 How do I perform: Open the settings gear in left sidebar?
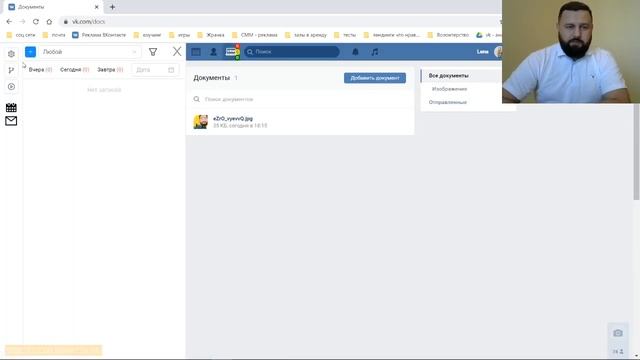(x=11, y=54)
